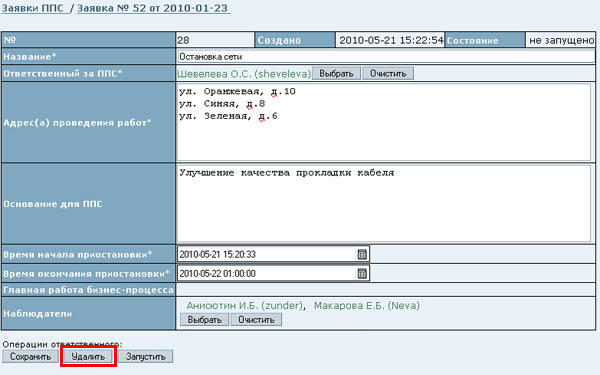The image size is (600, 375).
Task: Open observer Анисютин И.Б. (zunder) link
Action: coord(245,305)
